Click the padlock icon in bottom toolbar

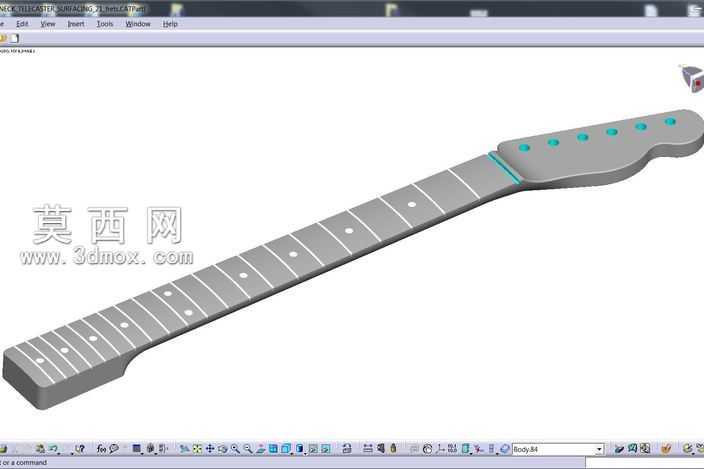pyautogui.click(x=346, y=448)
